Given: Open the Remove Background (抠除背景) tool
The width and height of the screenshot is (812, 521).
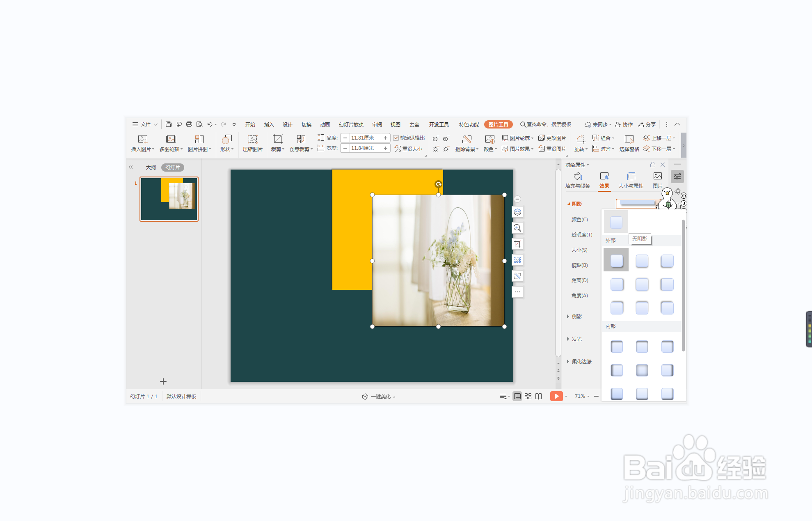Looking at the screenshot, I should point(467,140).
